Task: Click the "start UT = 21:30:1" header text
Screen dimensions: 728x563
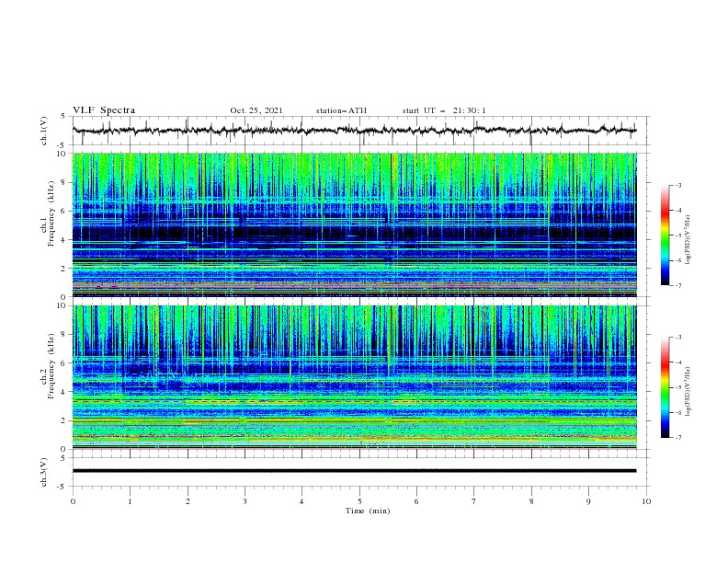Action: pyautogui.click(x=444, y=110)
